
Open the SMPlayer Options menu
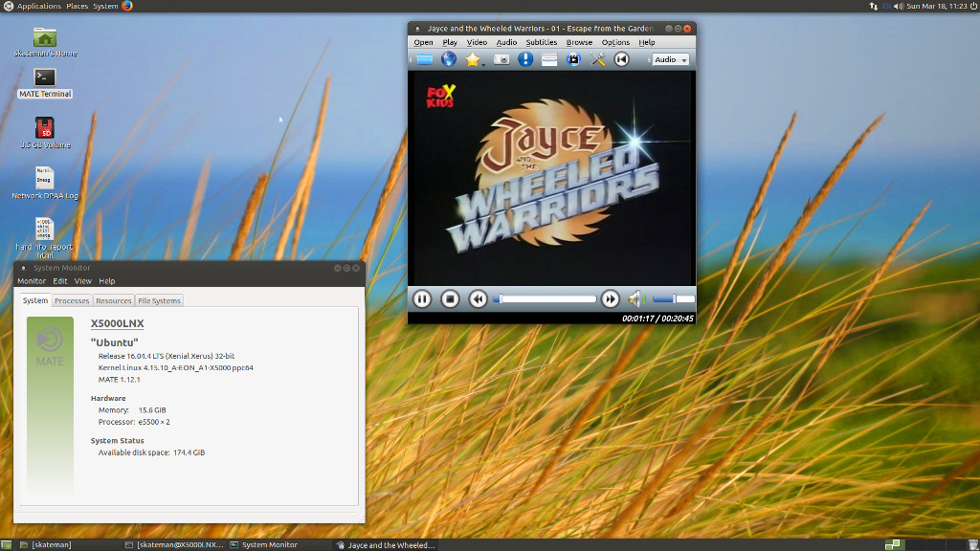(x=615, y=42)
